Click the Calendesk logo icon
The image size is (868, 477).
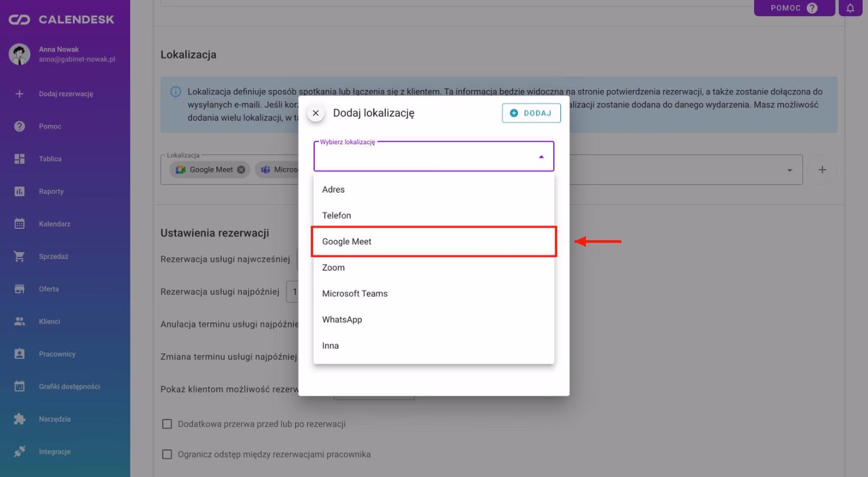pyautogui.click(x=19, y=20)
